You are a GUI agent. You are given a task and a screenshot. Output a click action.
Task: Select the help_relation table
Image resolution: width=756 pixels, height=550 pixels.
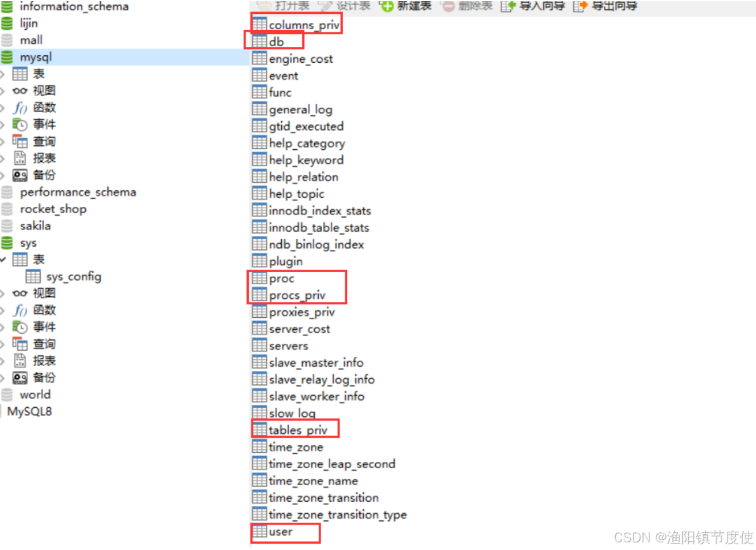pos(304,177)
